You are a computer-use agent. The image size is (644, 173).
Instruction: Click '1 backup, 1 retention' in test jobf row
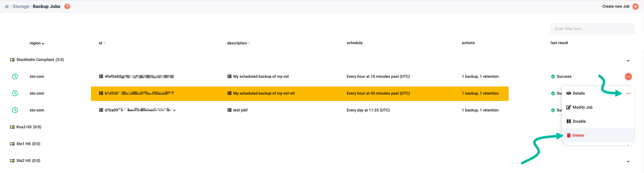pos(480,110)
